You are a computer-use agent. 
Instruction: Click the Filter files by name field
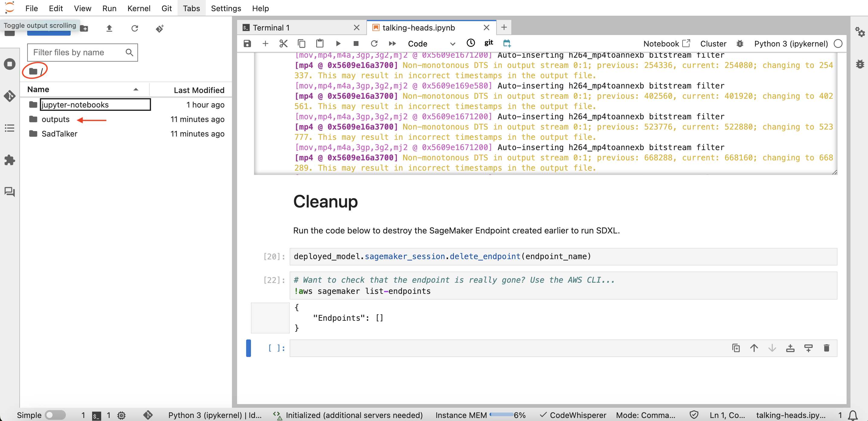[78, 52]
